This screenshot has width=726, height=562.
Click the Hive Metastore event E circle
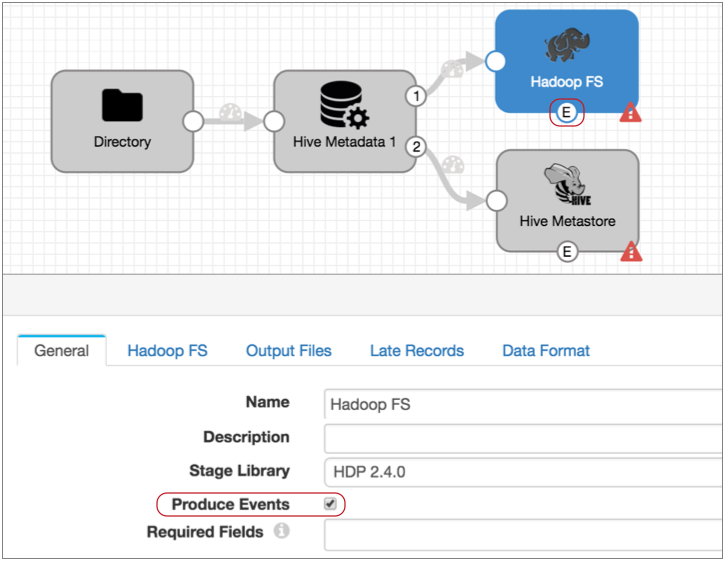(x=567, y=252)
